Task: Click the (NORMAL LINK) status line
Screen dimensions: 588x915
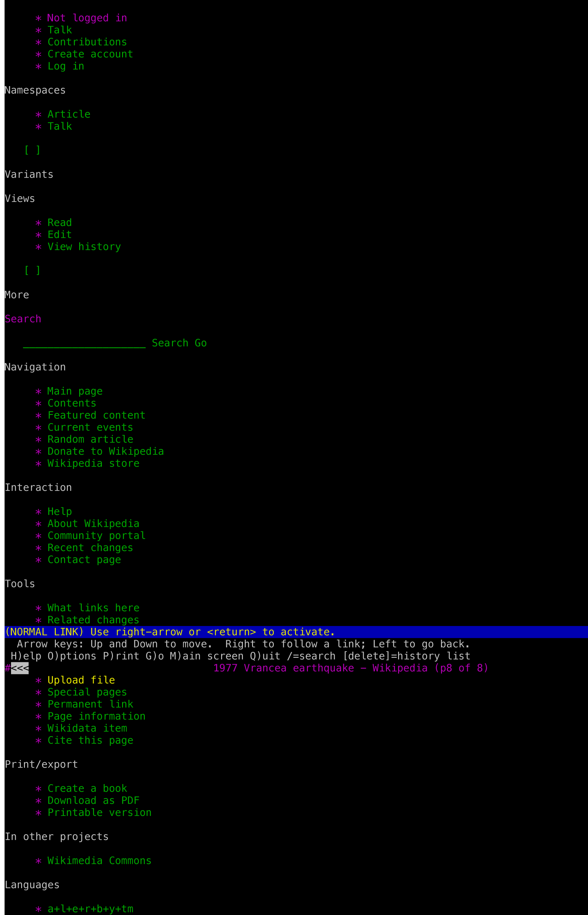Action: coord(296,632)
